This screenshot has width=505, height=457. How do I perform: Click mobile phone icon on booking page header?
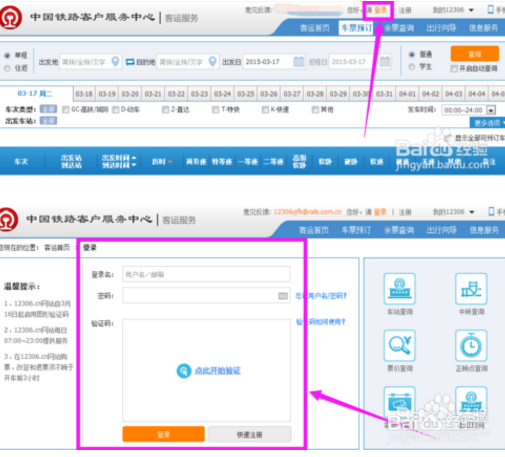(490, 9)
